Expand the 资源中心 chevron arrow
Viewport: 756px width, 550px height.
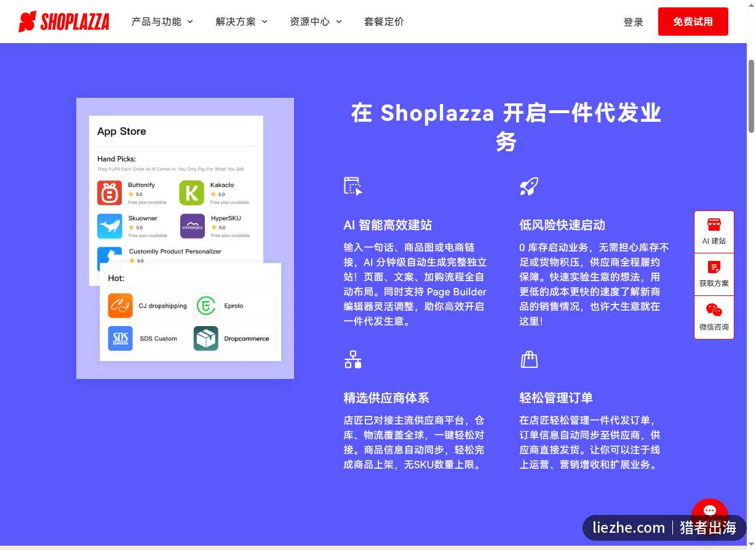tap(338, 22)
